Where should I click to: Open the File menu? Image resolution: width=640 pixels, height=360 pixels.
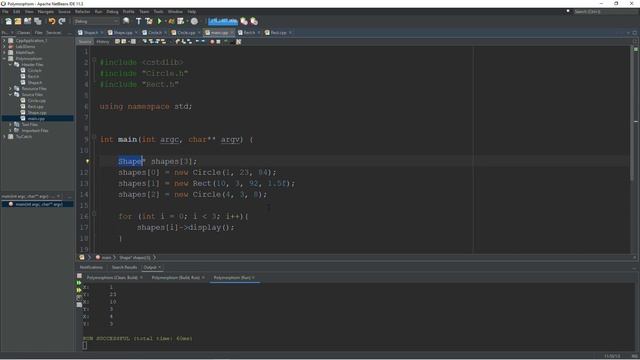5,11
